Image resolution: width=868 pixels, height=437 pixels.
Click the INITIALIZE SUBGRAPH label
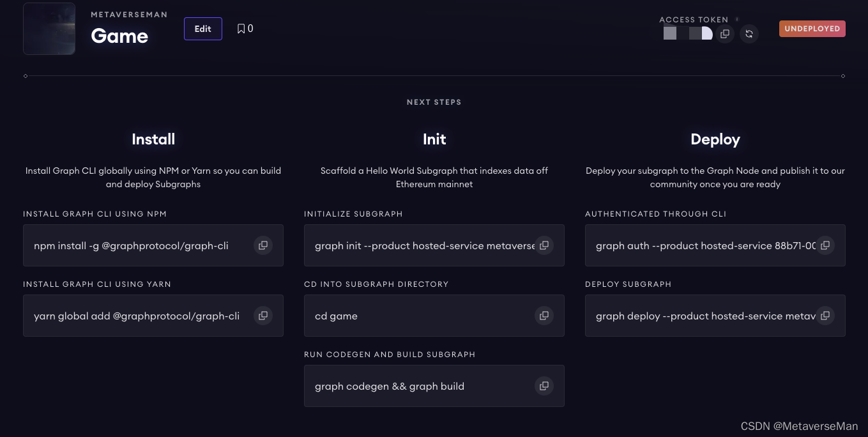353,214
